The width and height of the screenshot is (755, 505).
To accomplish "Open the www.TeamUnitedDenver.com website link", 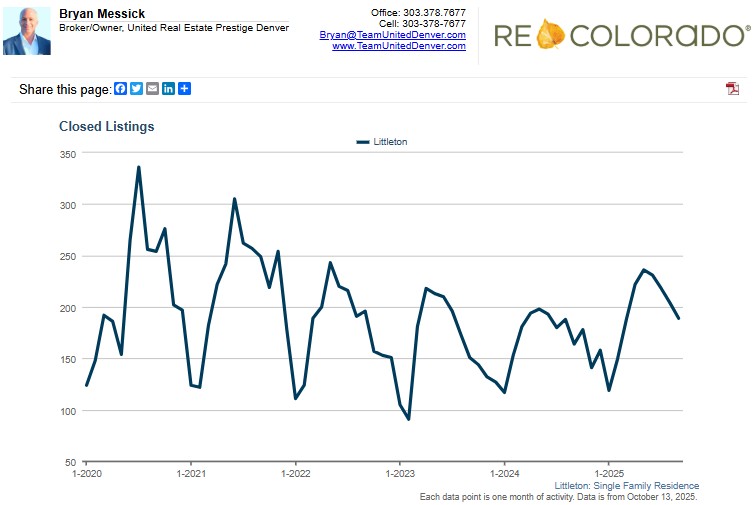I will [398, 46].
